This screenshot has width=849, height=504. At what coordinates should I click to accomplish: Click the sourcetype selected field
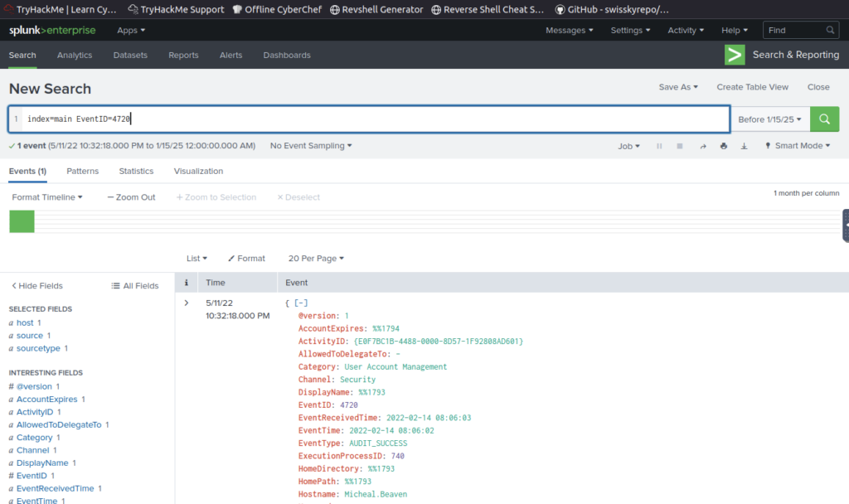(38, 348)
